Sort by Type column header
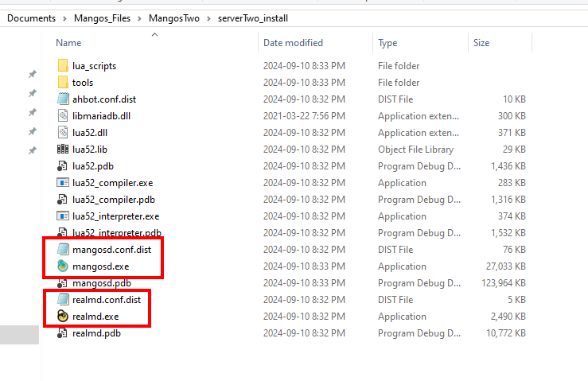The height and width of the screenshot is (381, 588). 387,43
